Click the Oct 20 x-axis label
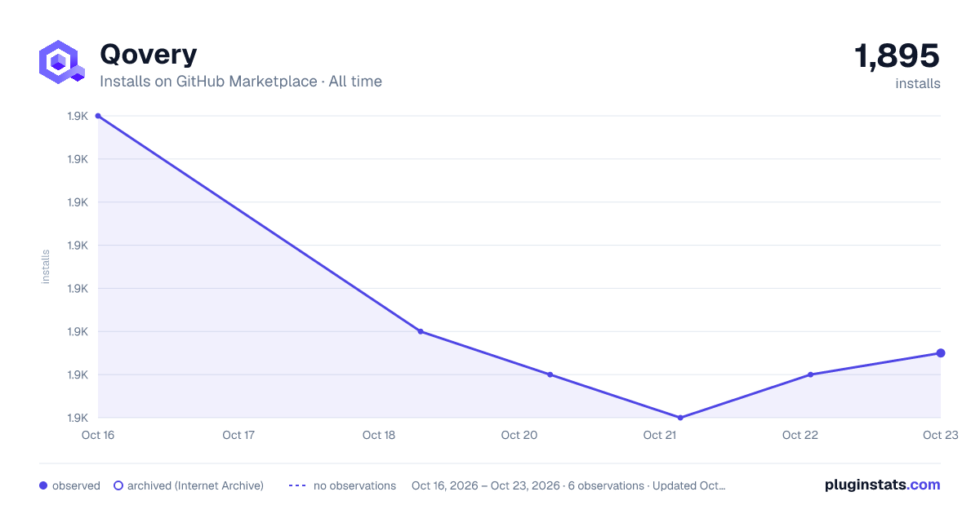Screen dimensions: 980x514 [519, 435]
